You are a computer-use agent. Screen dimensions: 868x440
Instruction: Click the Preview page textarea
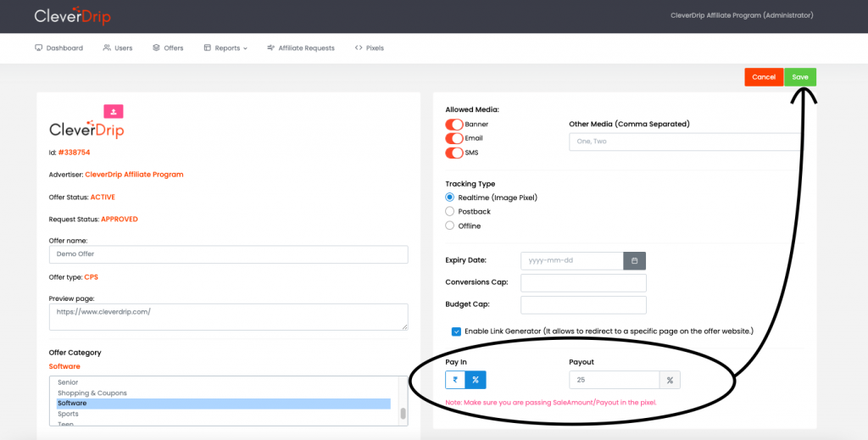click(x=229, y=316)
